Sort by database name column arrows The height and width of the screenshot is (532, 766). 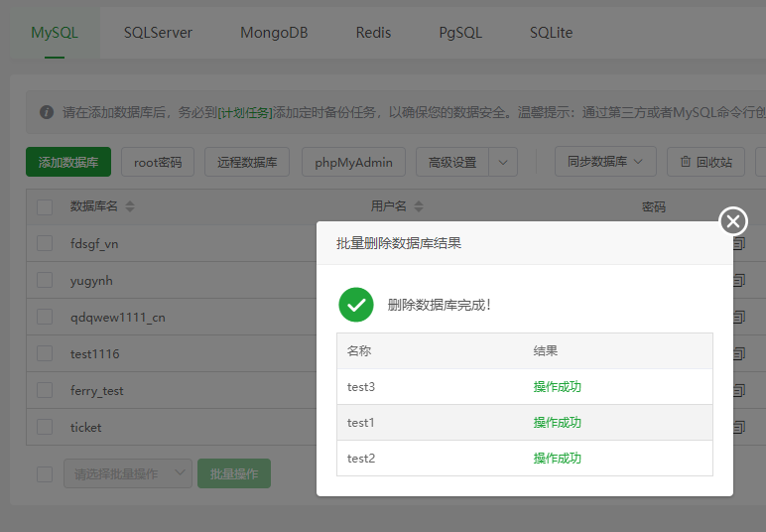tap(130, 206)
